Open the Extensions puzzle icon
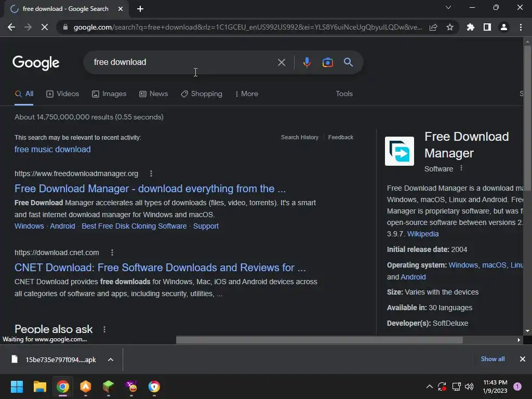532x399 pixels. (470, 27)
